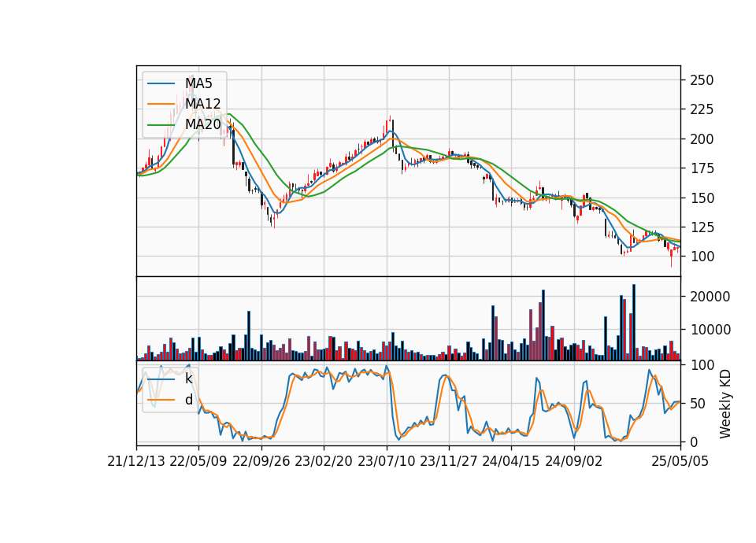Click the 50 tick on KD axis

tap(698, 403)
